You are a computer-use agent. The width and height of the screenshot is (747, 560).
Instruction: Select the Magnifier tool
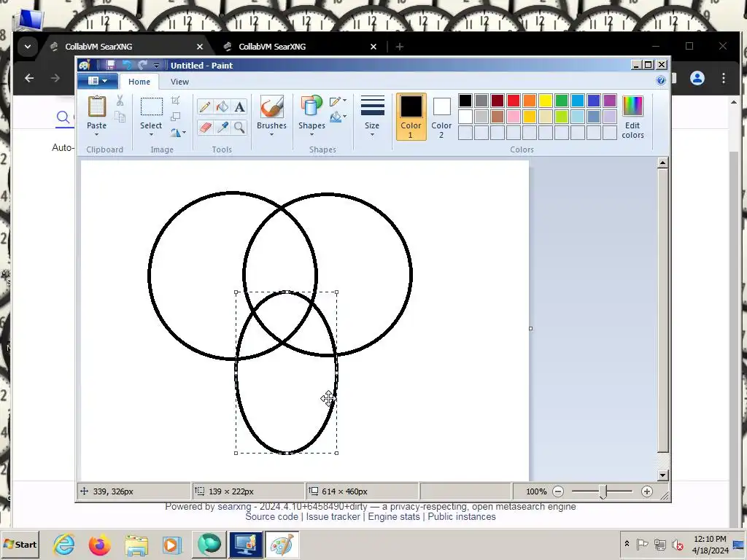pos(239,127)
